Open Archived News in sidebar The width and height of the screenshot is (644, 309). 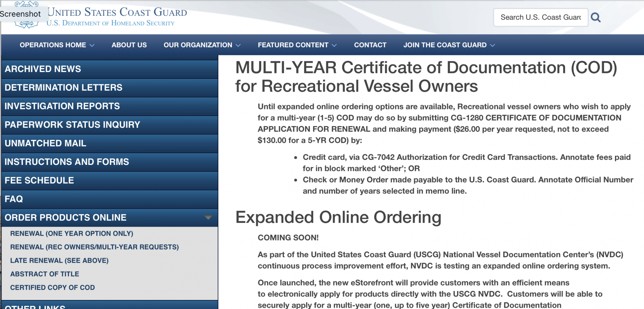110,69
